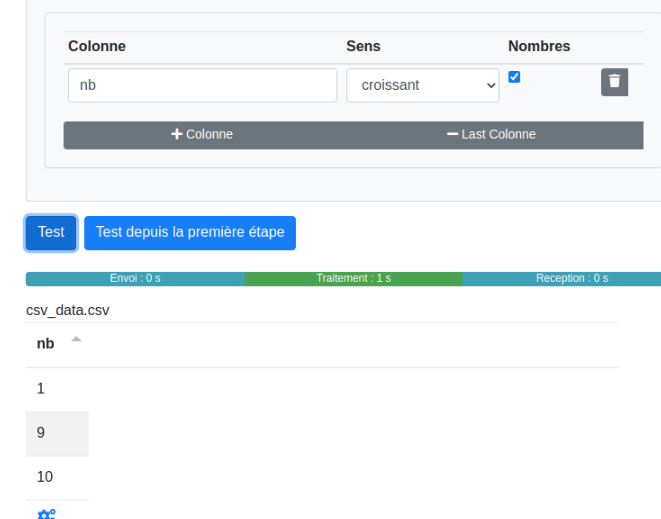The height and width of the screenshot is (519, 661).
Task: Toggle the Nombres checkbox
Action: pos(514,77)
